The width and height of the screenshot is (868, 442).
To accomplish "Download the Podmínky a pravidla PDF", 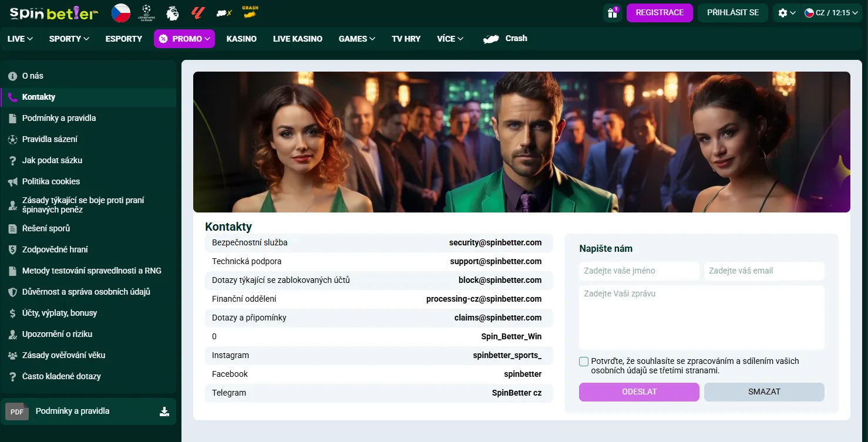I will pos(164,411).
